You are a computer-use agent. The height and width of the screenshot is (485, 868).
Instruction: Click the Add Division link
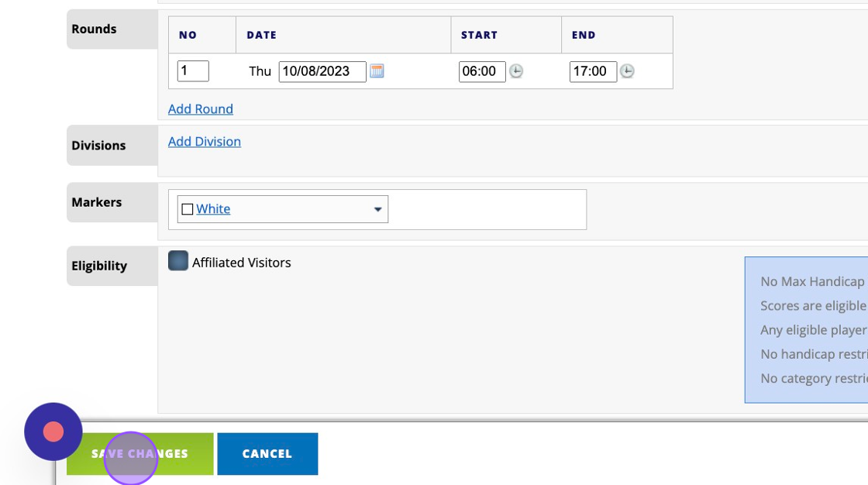point(204,142)
